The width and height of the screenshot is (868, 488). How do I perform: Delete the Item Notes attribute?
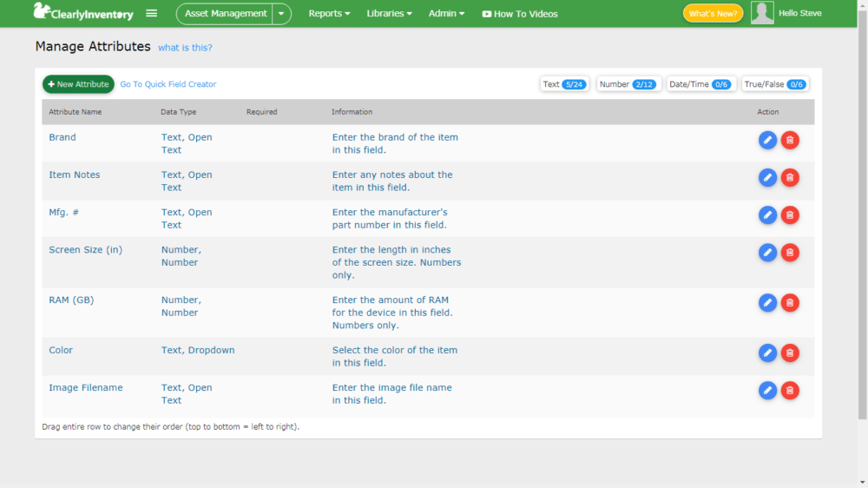point(790,178)
